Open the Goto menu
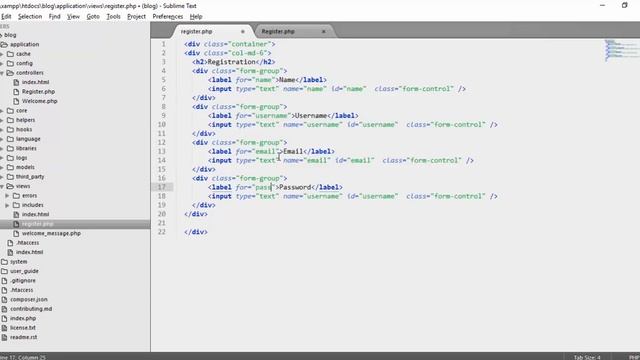The height and width of the screenshot is (360, 640). tap(93, 16)
